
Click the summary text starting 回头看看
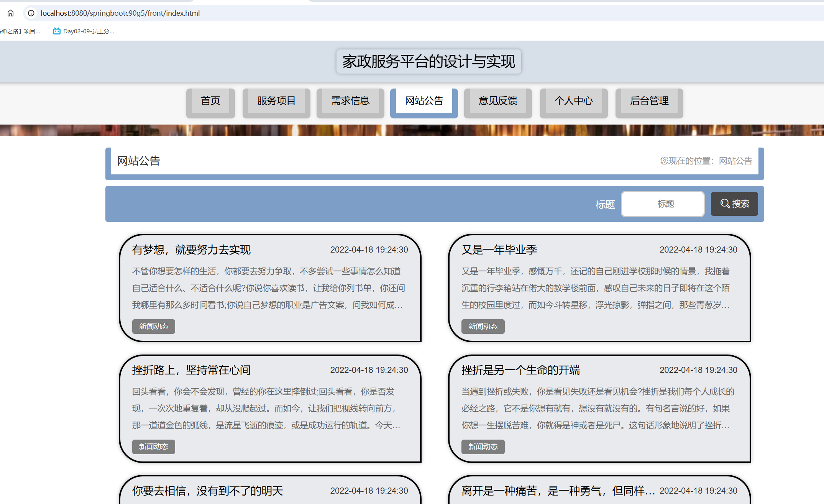point(266,409)
